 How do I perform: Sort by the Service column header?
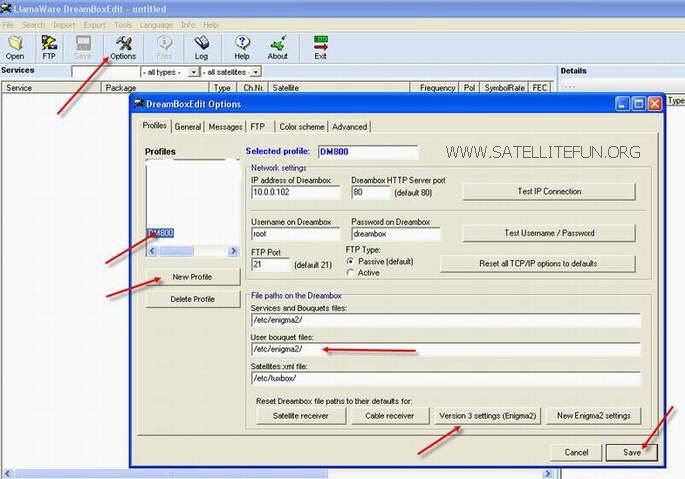51,88
